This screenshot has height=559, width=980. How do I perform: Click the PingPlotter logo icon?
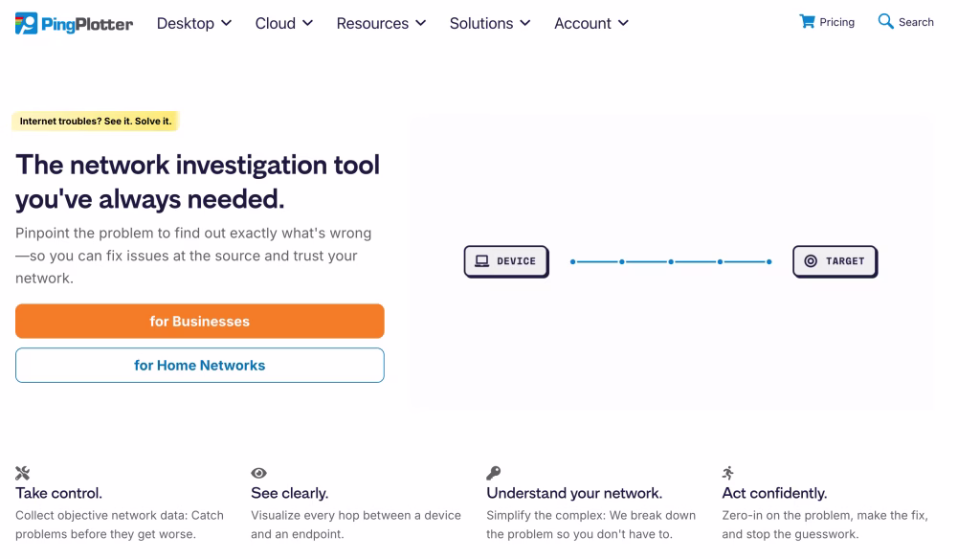coord(27,23)
